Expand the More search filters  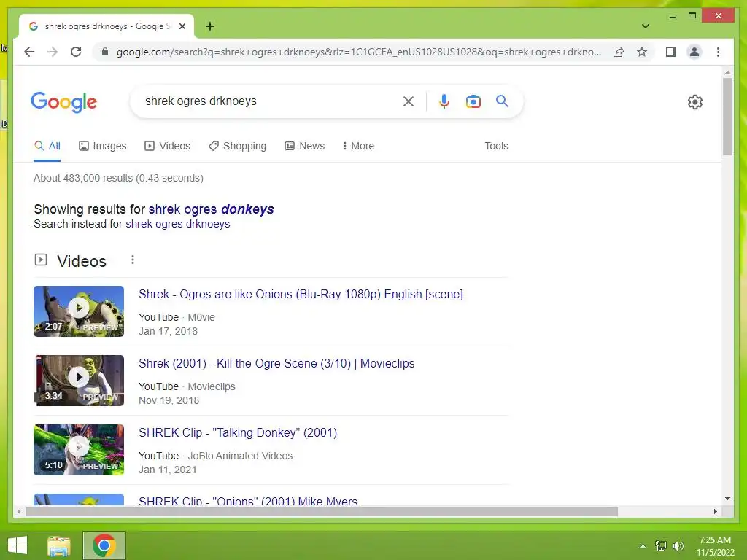tap(358, 146)
